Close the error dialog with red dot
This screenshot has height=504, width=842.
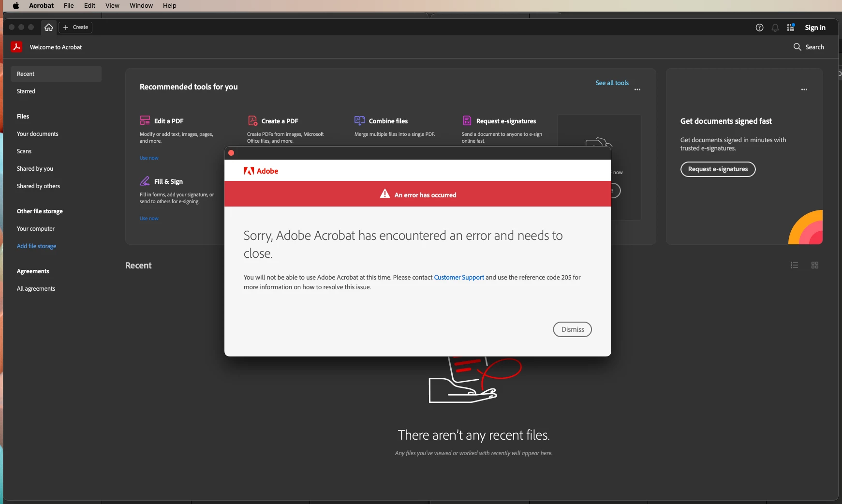[231, 153]
